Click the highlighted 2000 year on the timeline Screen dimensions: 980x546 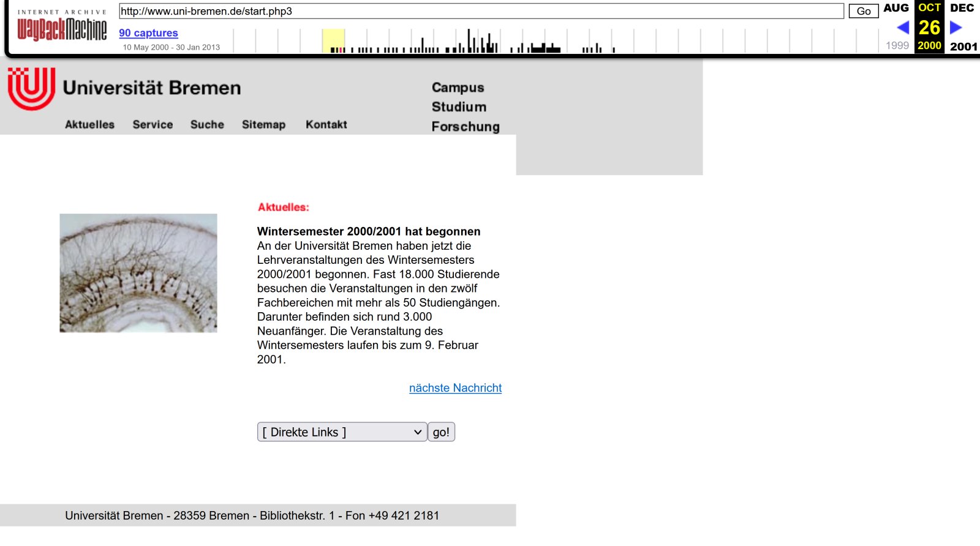(333, 41)
